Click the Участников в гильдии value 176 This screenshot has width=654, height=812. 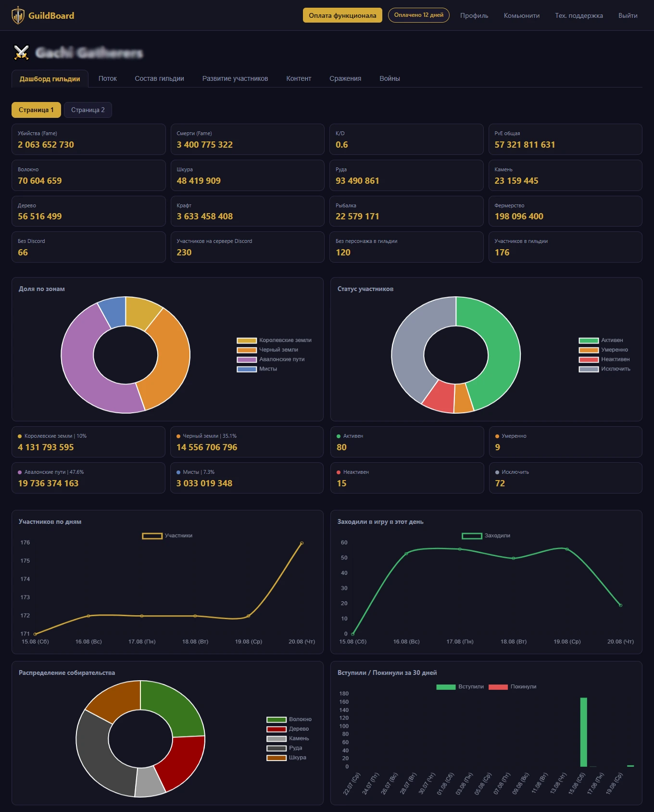(502, 253)
